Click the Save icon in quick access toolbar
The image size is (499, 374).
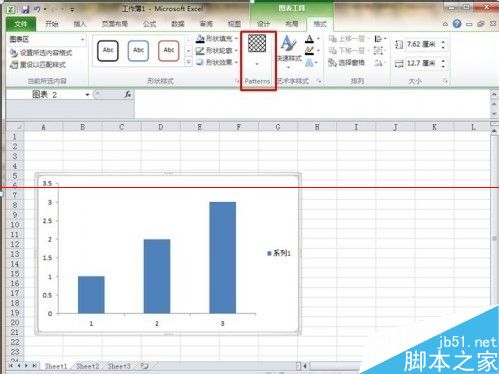click(25, 9)
